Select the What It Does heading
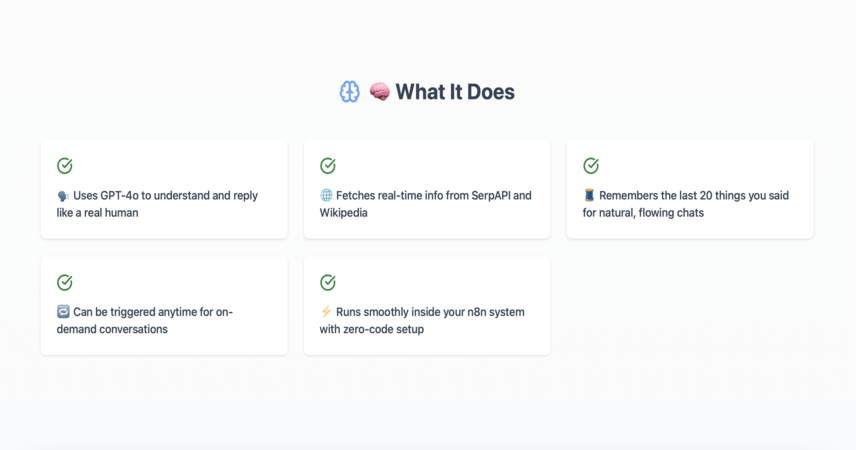 point(455,92)
